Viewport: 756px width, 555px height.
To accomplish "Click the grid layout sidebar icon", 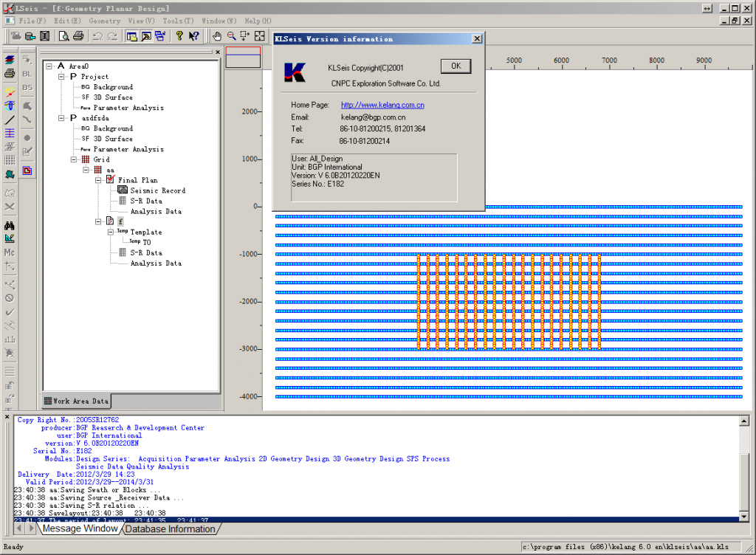I will (x=10, y=160).
